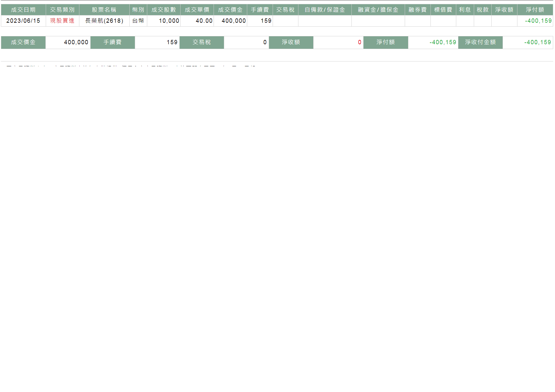Viewport: 555px width, 392px height.
Task: Click the 成交單價 column header
Action: point(197,10)
